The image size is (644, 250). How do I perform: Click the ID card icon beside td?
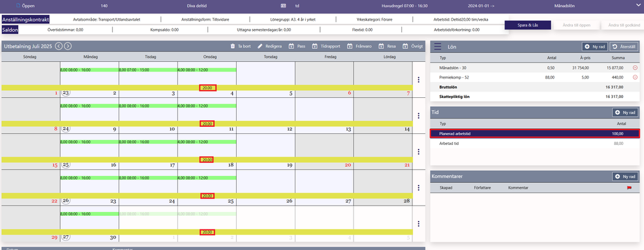[x=283, y=6]
